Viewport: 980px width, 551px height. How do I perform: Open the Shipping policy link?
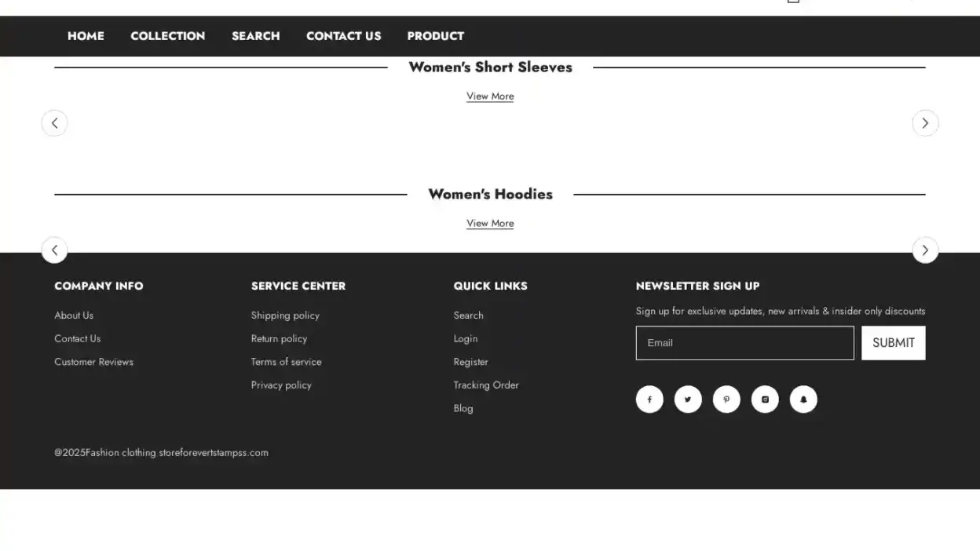click(285, 315)
